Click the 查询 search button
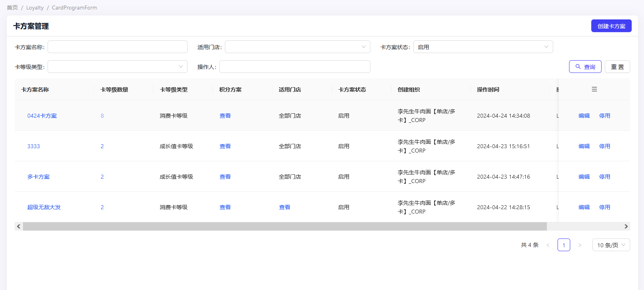 pyautogui.click(x=585, y=67)
